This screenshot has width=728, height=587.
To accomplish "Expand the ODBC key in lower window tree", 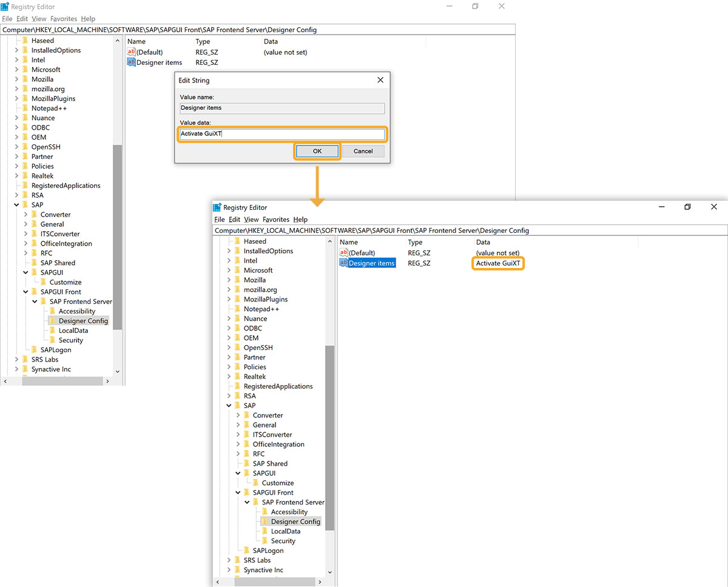I will 229,328.
